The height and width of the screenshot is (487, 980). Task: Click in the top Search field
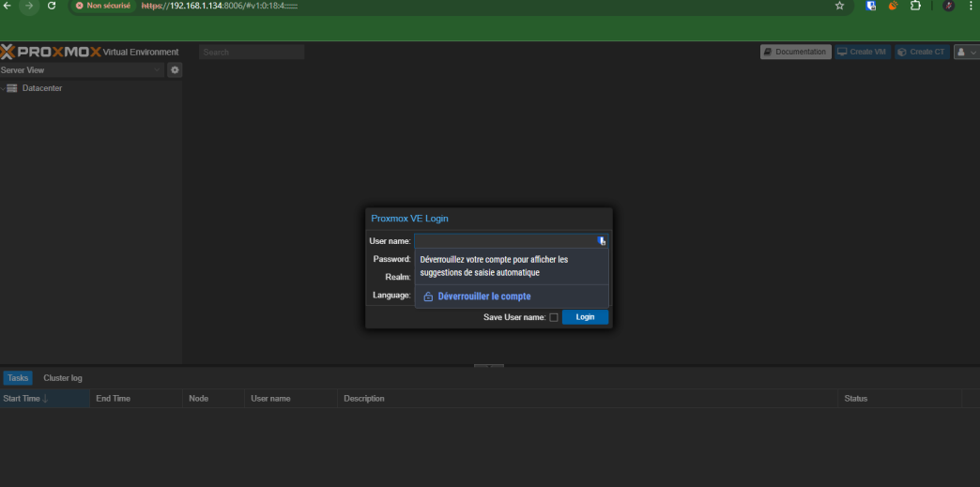coord(252,53)
